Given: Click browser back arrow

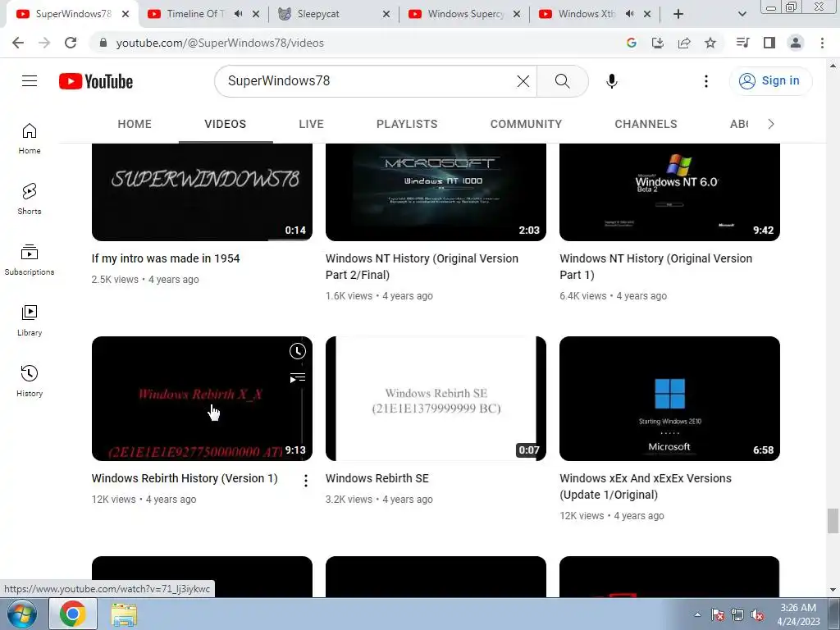Looking at the screenshot, I should (x=18, y=43).
